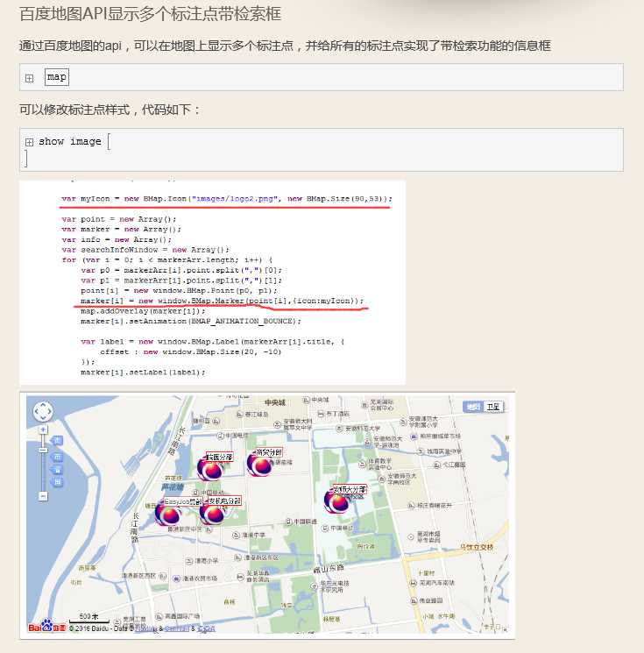644x653 pixels.
Task: Click the zoom slider handle on the map
Action: coord(43,450)
